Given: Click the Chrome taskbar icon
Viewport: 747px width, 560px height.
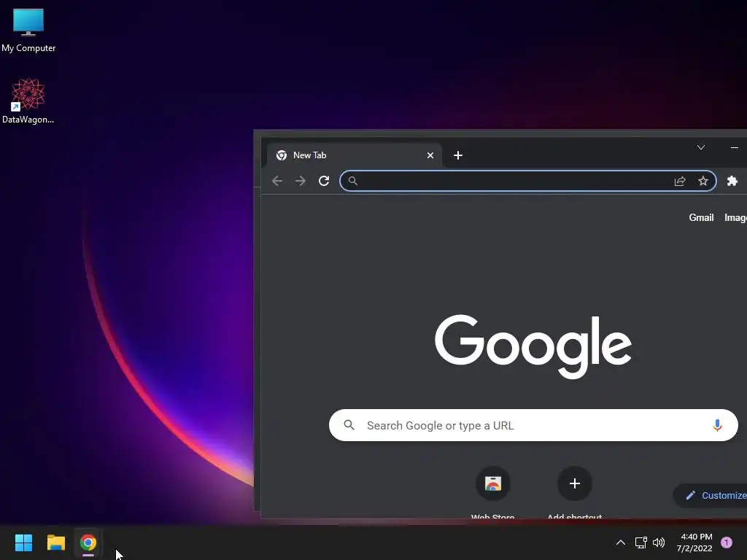Looking at the screenshot, I should coord(88,542).
